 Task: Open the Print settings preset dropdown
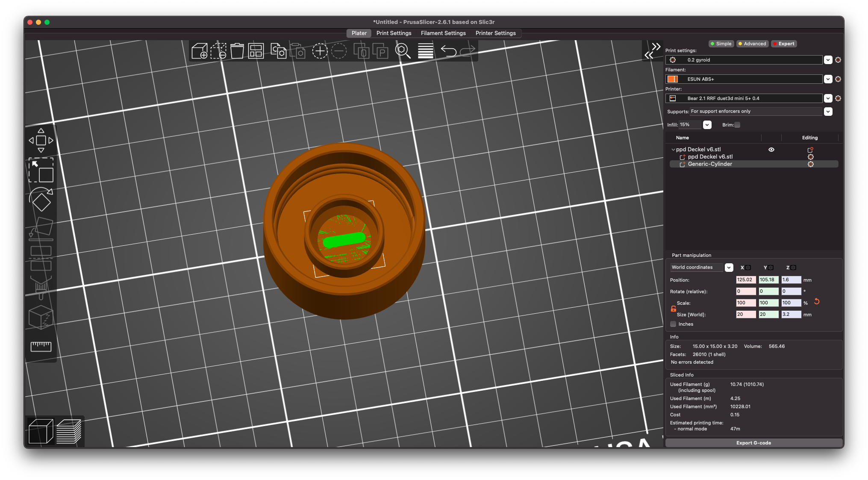[828, 60]
